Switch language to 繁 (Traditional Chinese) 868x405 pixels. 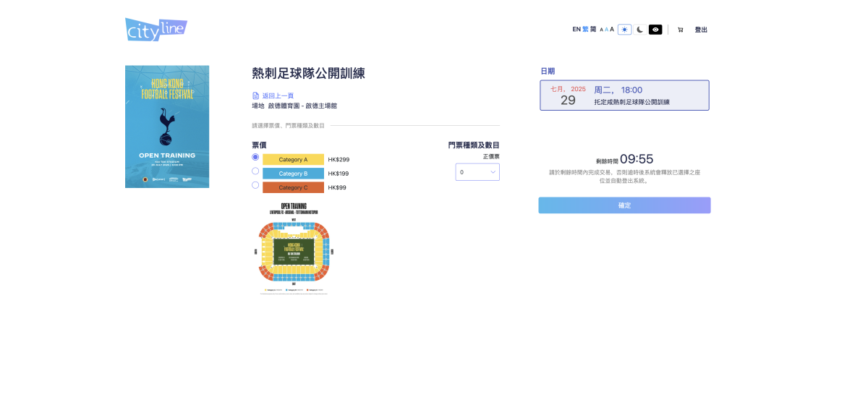coord(585,30)
